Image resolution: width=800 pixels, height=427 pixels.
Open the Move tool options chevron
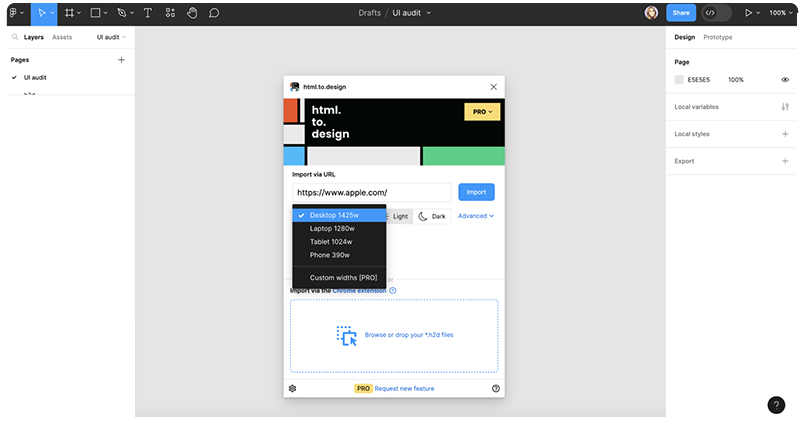click(x=52, y=13)
